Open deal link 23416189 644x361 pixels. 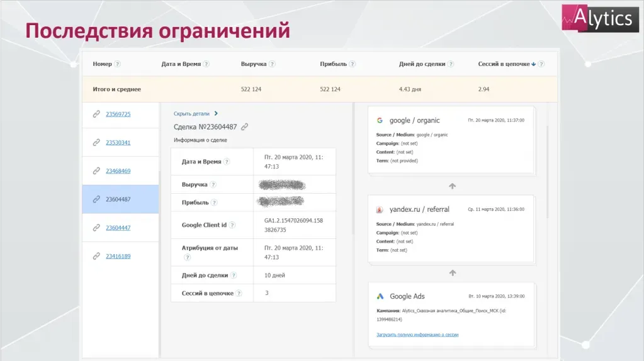pyautogui.click(x=118, y=256)
